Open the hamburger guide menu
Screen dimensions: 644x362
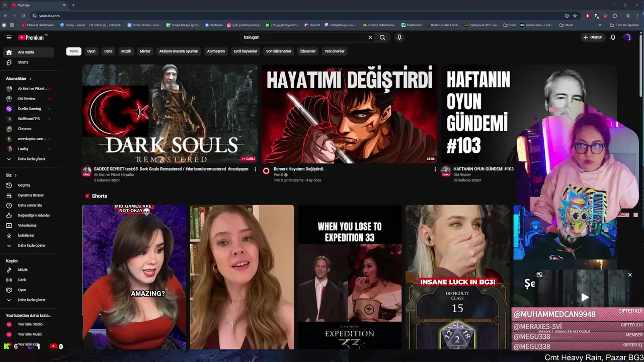click(x=9, y=37)
